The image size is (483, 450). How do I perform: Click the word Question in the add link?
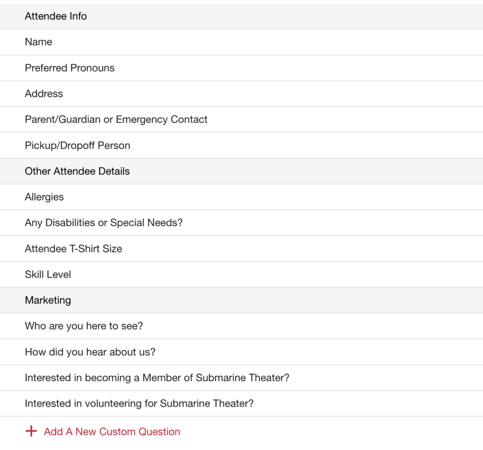159,432
